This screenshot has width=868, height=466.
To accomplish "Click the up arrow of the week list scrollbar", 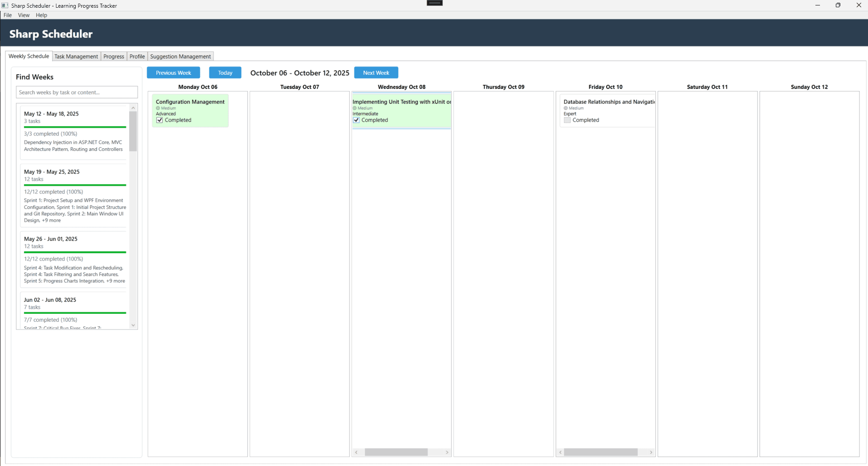I will pyautogui.click(x=133, y=107).
